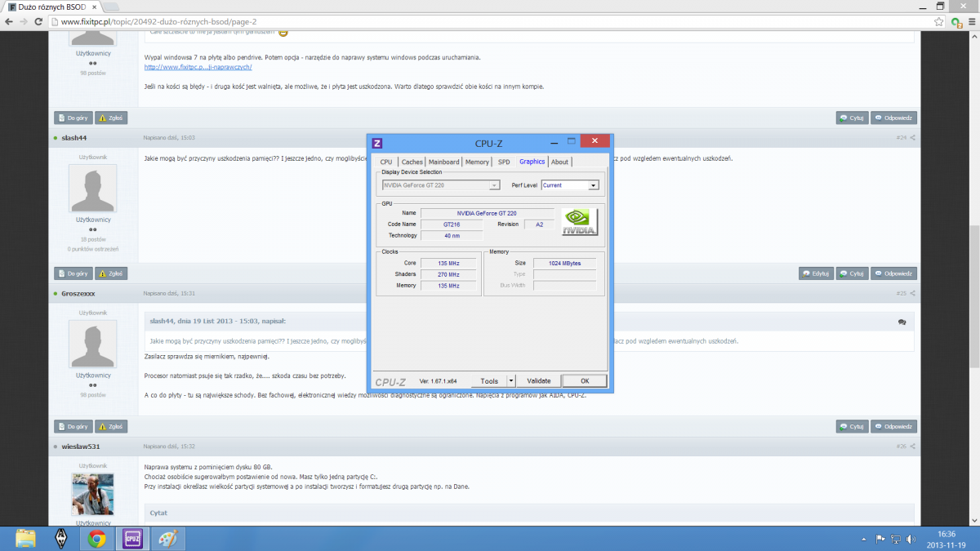Click Groszexxx's avatar image
This screenshot has height=551, width=980.
(92, 344)
